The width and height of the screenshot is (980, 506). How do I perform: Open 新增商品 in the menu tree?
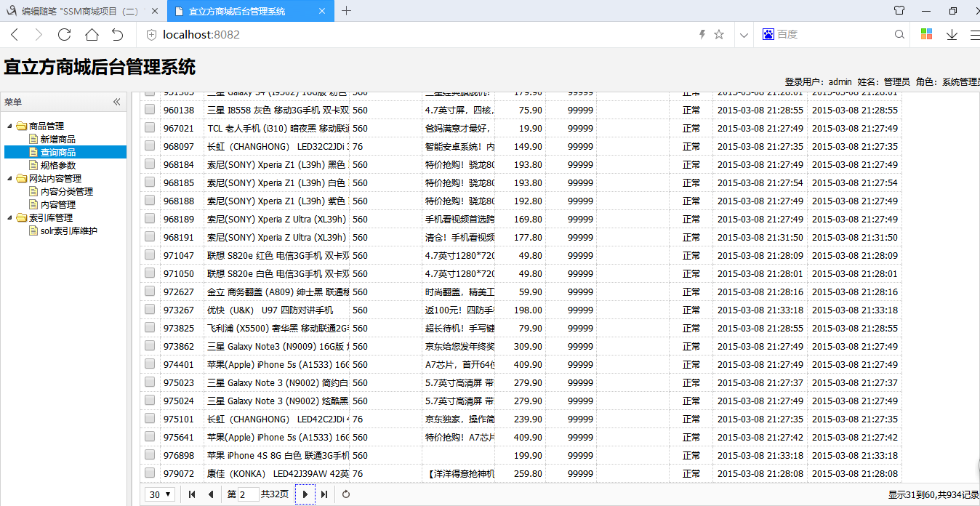click(x=58, y=139)
